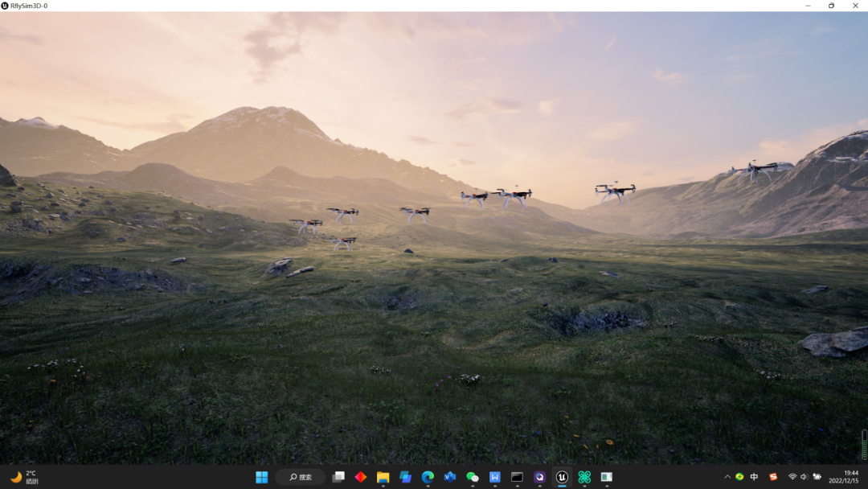Open the QGroundControl taskbar icon
Viewport: 868px width, 489px height.
point(539,477)
